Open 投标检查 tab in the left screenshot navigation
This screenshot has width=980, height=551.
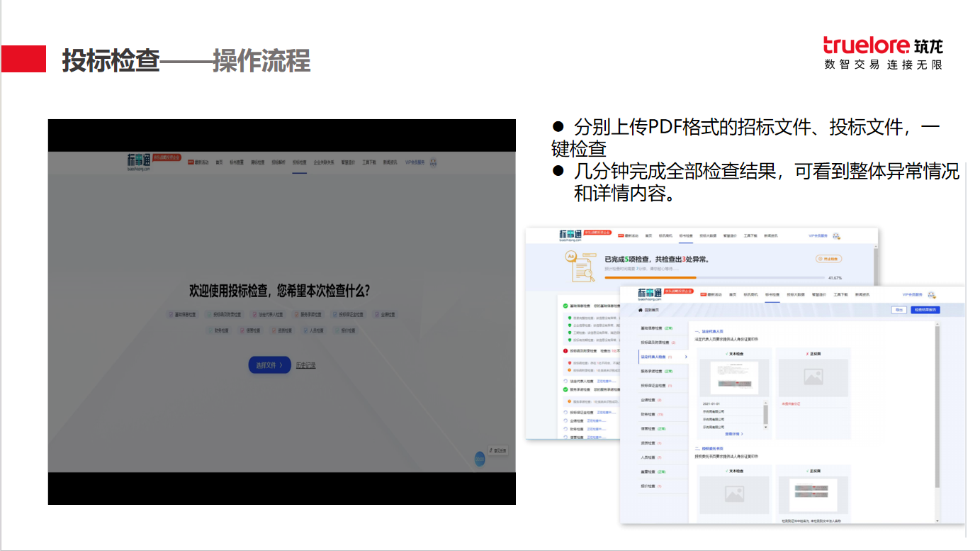pos(300,162)
